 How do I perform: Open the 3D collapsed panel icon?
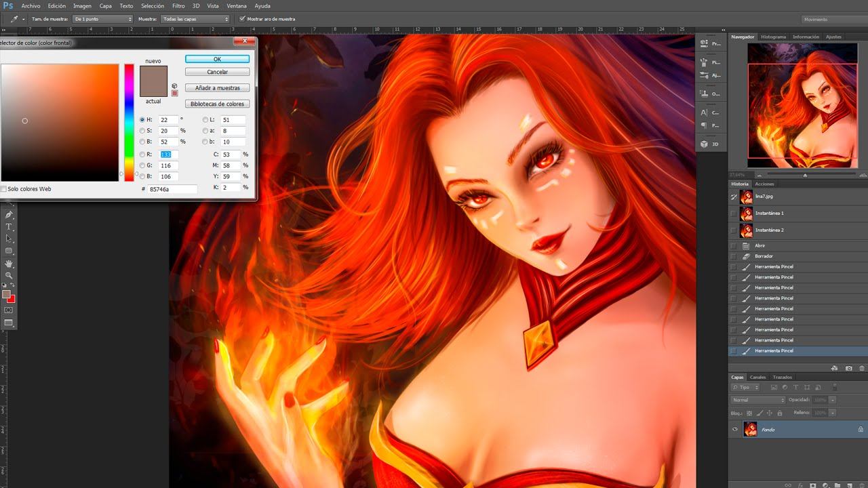pos(709,144)
